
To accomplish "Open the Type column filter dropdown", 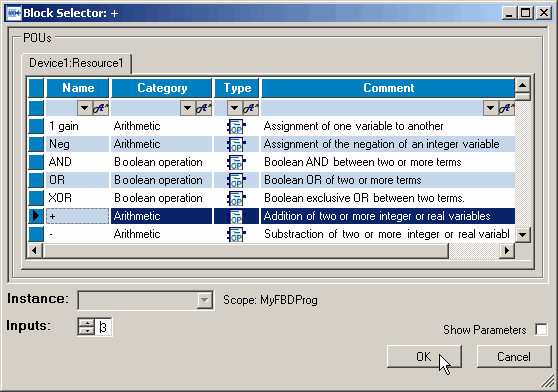I will (x=234, y=108).
